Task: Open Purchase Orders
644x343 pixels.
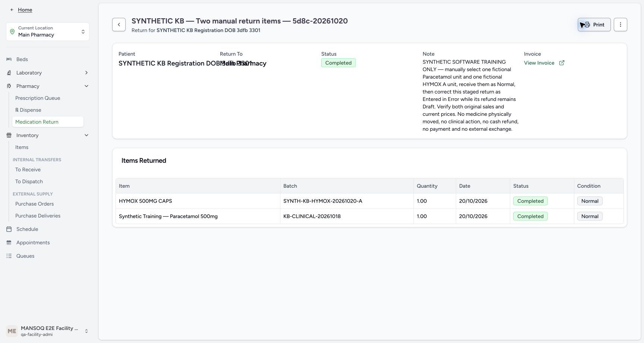Action: click(x=34, y=204)
